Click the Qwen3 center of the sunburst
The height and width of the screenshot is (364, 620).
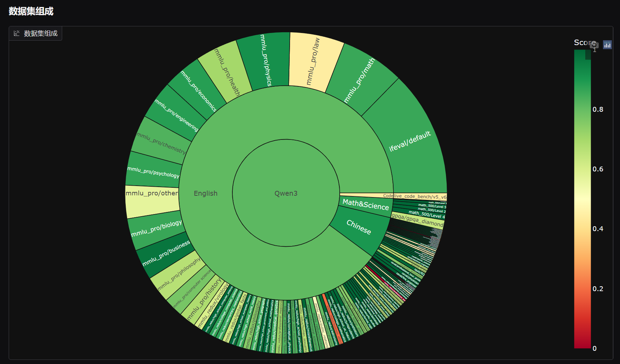tap(286, 193)
